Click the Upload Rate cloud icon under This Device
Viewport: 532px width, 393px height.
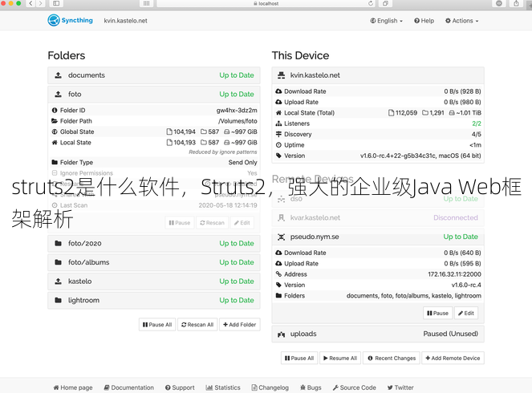(x=278, y=102)
